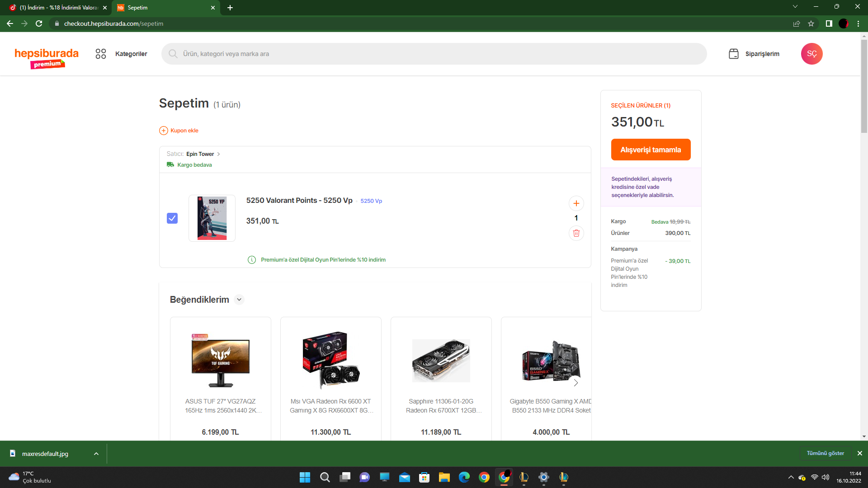The image size is (868, 488).
Task: Click the campaign info circle icon
Action: tap(252, 260)
